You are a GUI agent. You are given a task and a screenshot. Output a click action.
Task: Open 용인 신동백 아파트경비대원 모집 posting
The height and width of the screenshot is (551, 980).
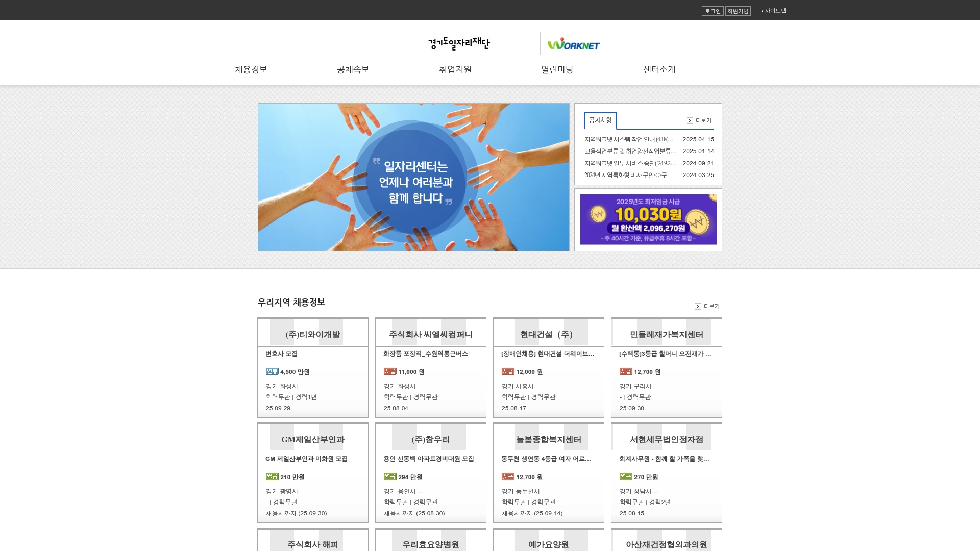point(429,459)
